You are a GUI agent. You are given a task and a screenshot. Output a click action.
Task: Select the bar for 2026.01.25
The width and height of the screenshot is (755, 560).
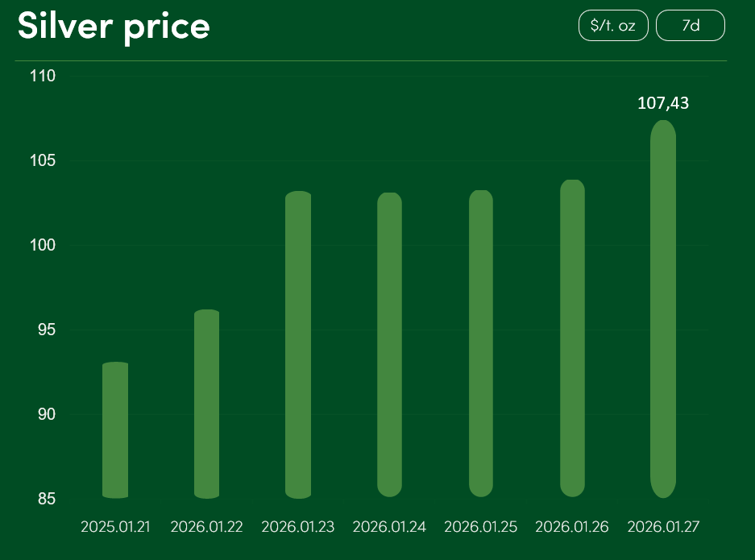tap(481, 344)
